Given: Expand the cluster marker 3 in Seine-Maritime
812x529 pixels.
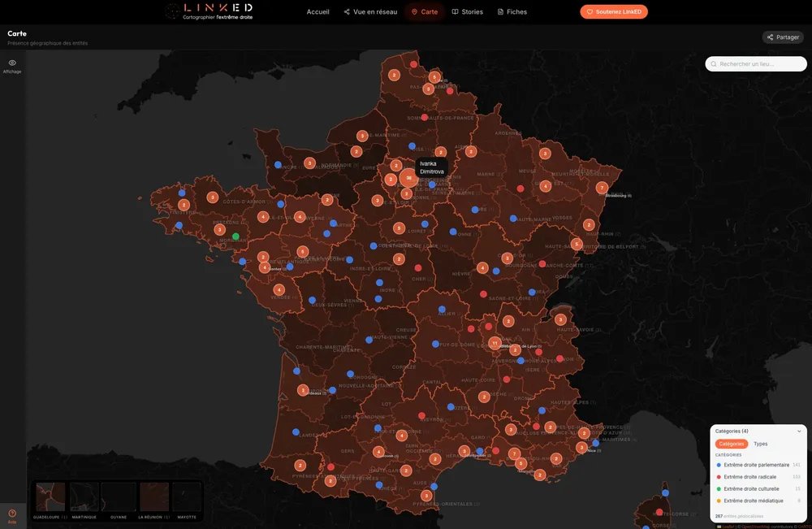Looking at the screenshot, I should click(362, 137).
